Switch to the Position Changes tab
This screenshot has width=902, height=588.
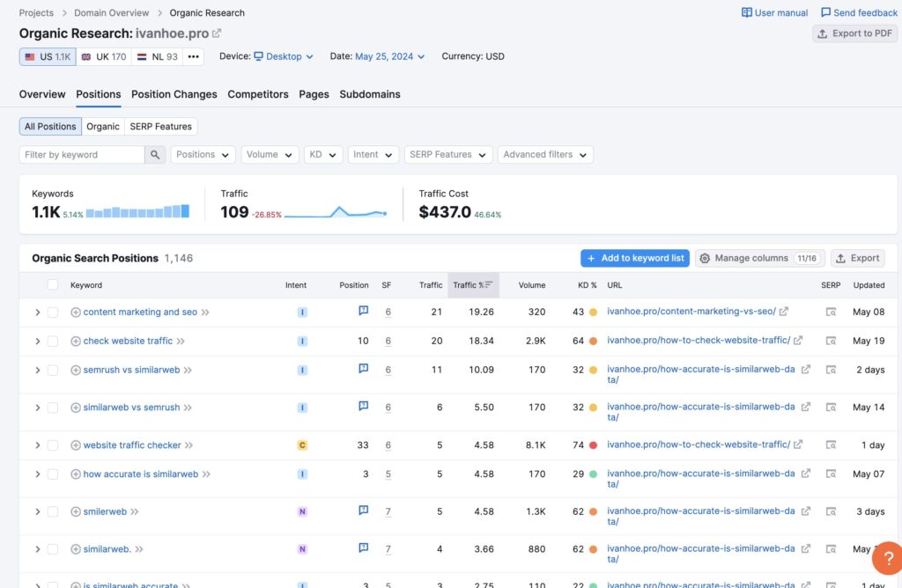tap(174, 94)
